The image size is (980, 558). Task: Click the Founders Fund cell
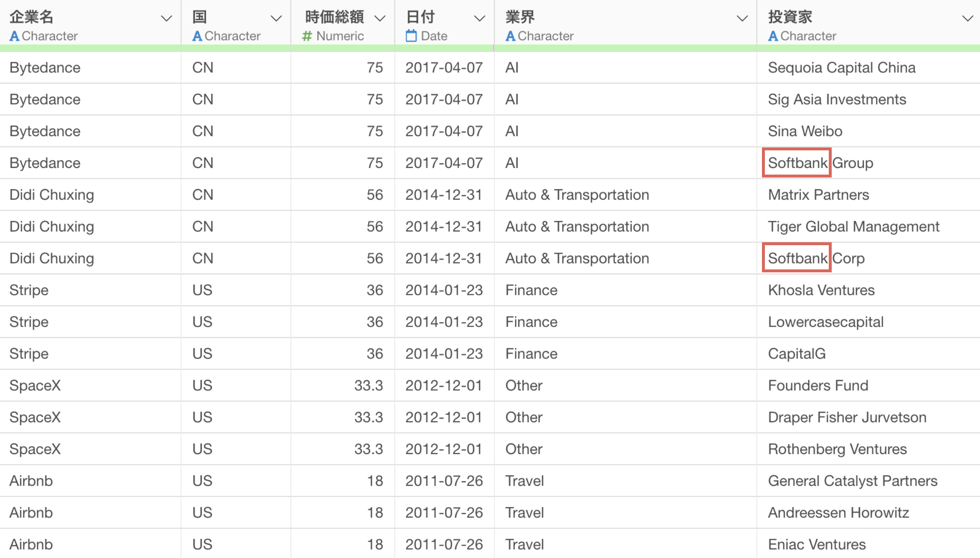pos(868,386)
